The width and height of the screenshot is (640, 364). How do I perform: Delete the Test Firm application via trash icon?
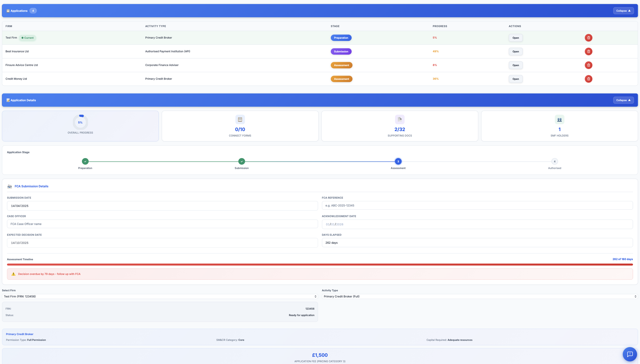click(588, 38)
